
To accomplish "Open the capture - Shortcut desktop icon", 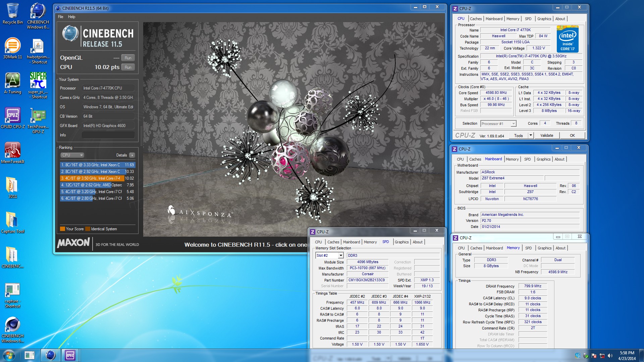I will point(13,295).
